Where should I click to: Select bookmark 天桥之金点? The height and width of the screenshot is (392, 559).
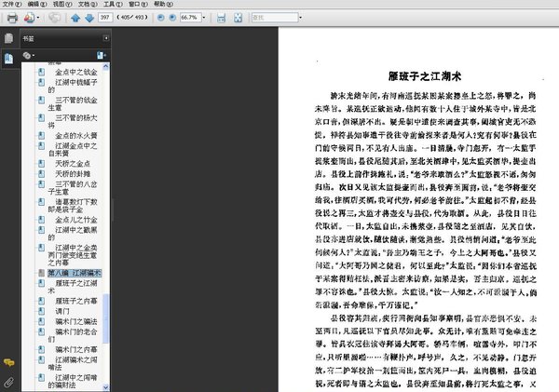point(73,164)
